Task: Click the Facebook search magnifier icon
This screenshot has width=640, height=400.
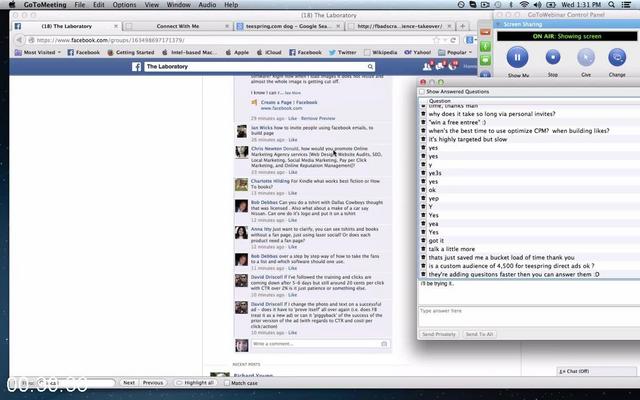Action: pyautogui.click(x=370, y=67)
